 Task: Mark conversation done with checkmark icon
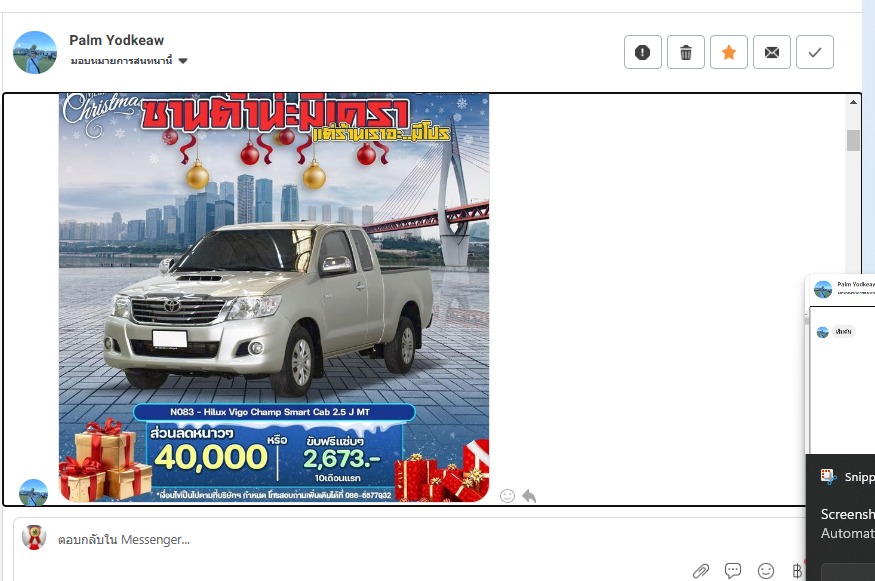click(814, 52)
